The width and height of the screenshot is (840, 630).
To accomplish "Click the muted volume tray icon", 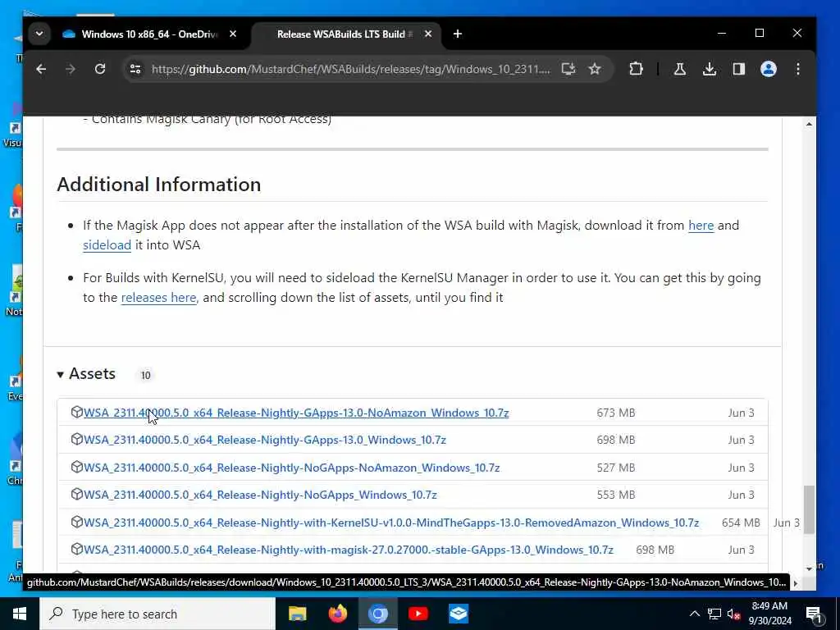I will (x=733, y=614).
